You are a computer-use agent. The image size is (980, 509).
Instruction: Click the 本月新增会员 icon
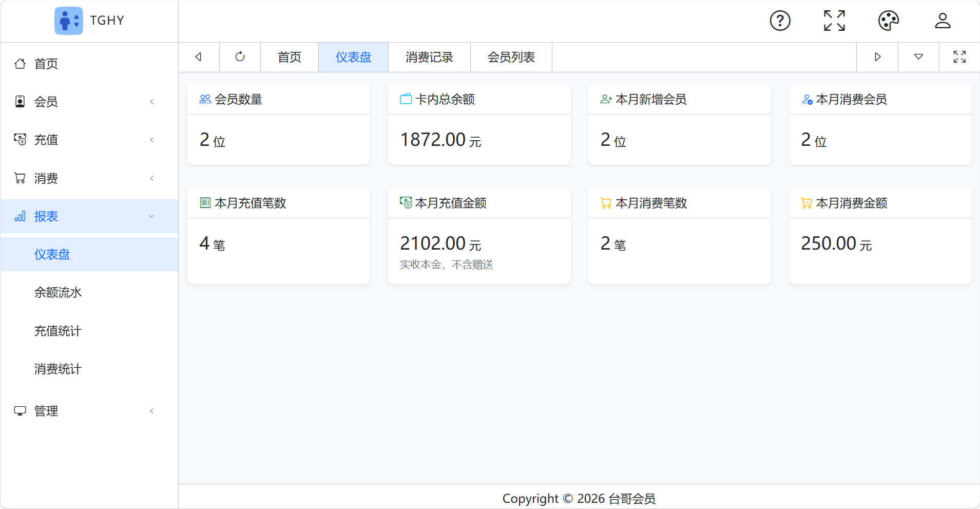click(x=606, y=99)
